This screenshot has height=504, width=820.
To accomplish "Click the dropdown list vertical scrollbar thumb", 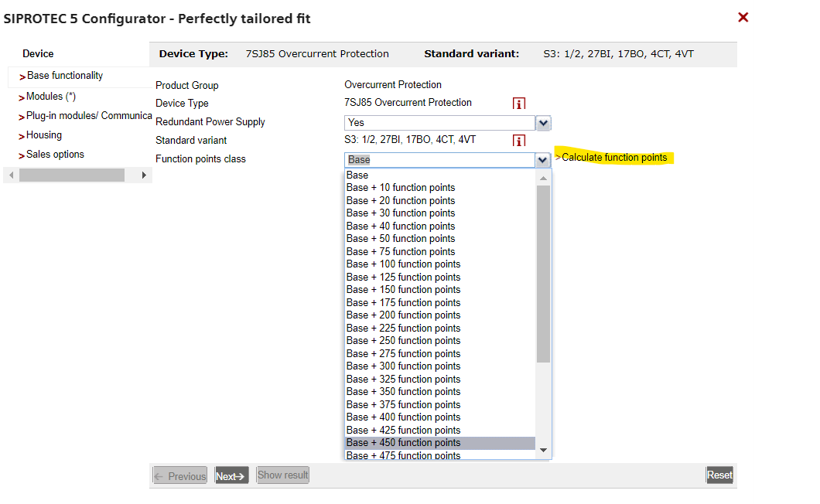I will (543, 274).
